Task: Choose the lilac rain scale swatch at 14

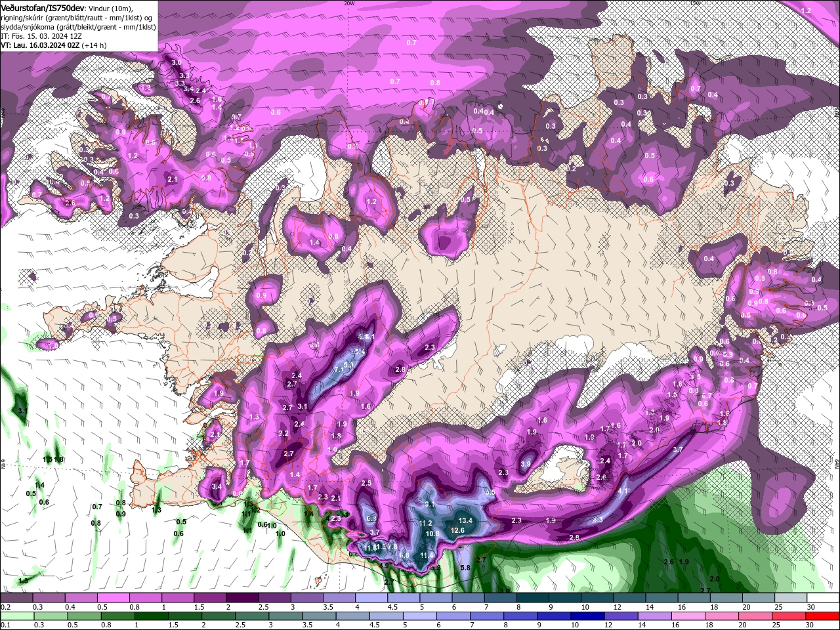Action: pyautogui.click(x=654, y=616)
